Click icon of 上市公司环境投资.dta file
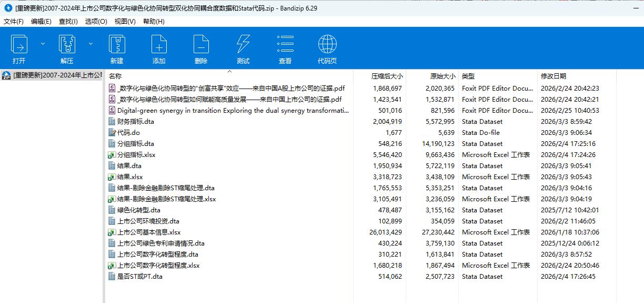The image size is (644, 303). click(x=112, y=221)
